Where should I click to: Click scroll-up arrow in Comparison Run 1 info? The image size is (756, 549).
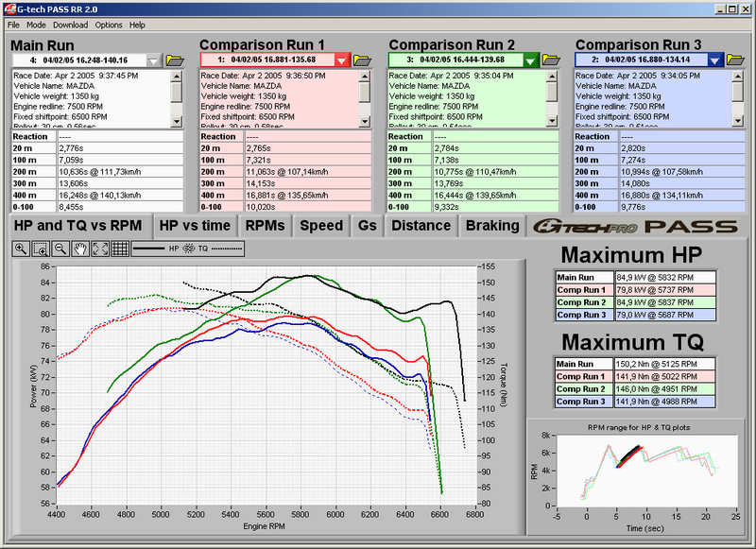[365, 76]
